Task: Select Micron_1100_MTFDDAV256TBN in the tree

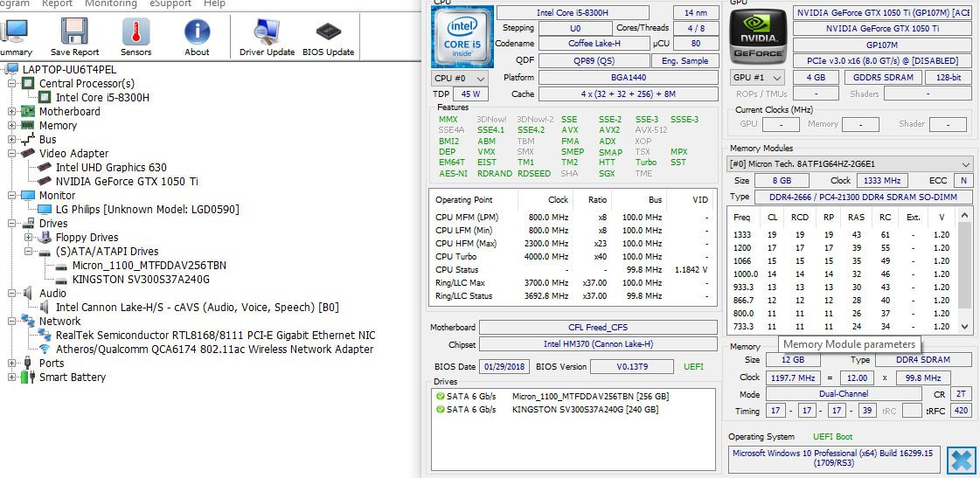Action: coord(149,265)
